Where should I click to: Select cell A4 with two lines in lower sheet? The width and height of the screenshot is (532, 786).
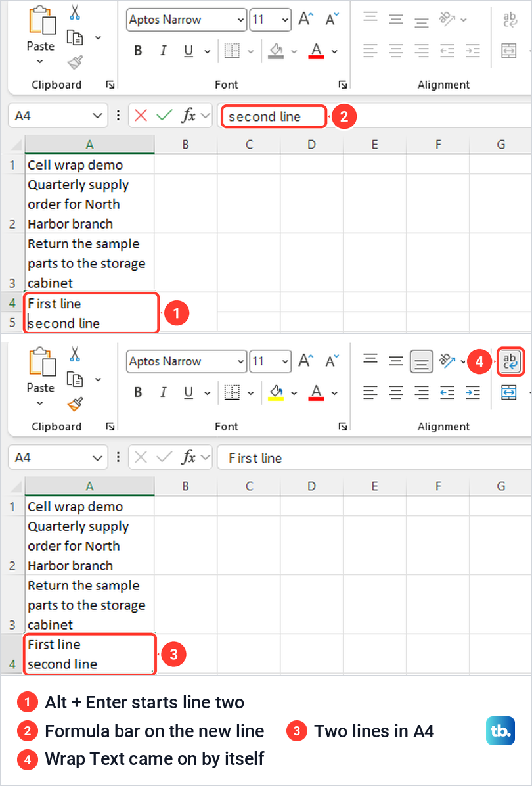(x=90, y=654)
